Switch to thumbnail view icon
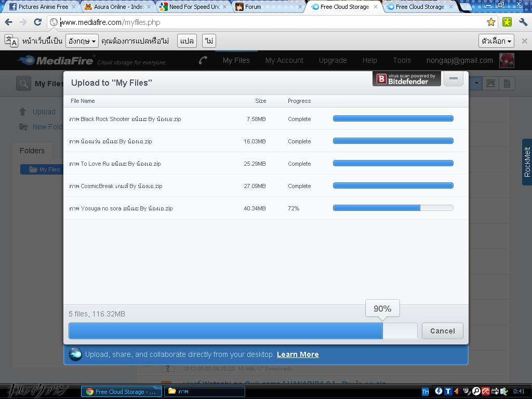The height and width of the screenshot is (399, 532). (490, 83)
